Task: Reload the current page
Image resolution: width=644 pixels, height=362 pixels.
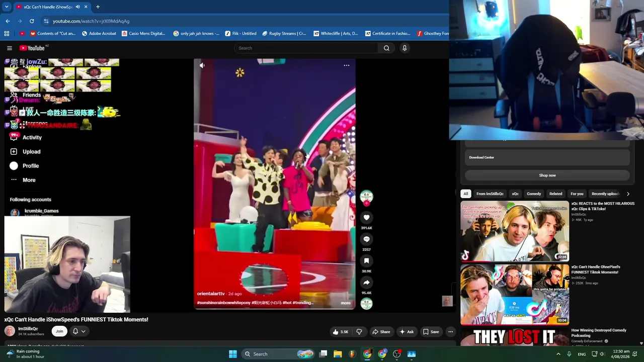Action: 32,21
